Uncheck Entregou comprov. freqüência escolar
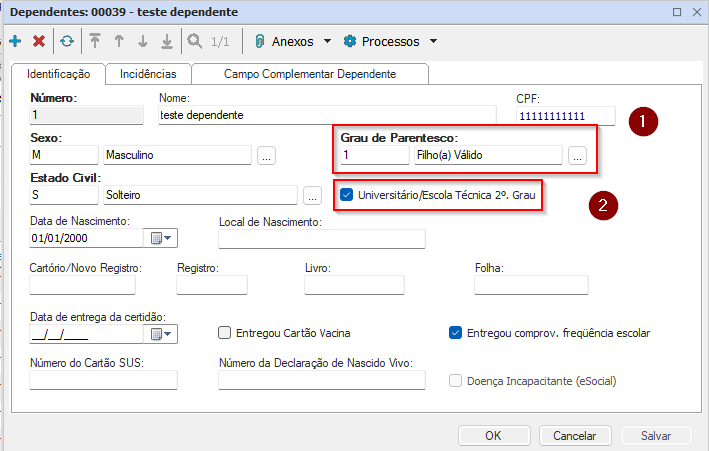This screenshot has width=709, height=451. [x=456, y=333]
